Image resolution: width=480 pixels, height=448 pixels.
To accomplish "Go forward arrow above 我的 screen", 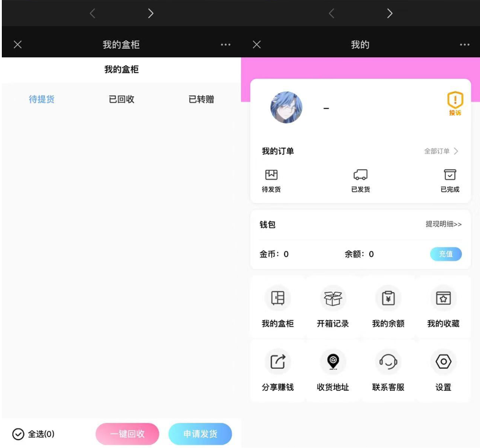I will 389,13.
